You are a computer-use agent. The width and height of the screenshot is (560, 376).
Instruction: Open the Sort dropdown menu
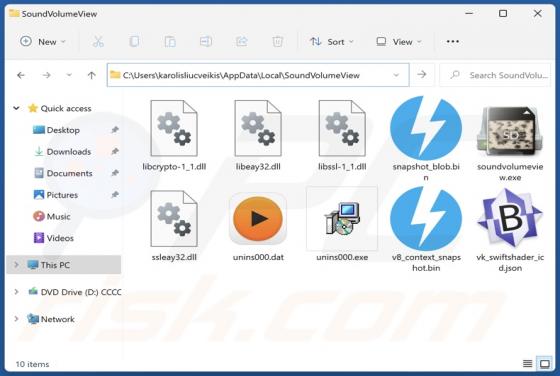pyautogui.click(x=332, y=42)
